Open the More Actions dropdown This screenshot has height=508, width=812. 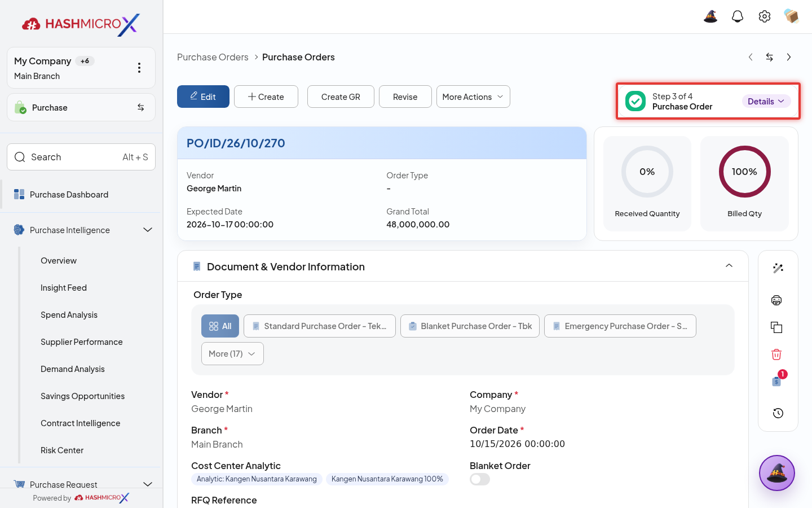click(473, 97)
